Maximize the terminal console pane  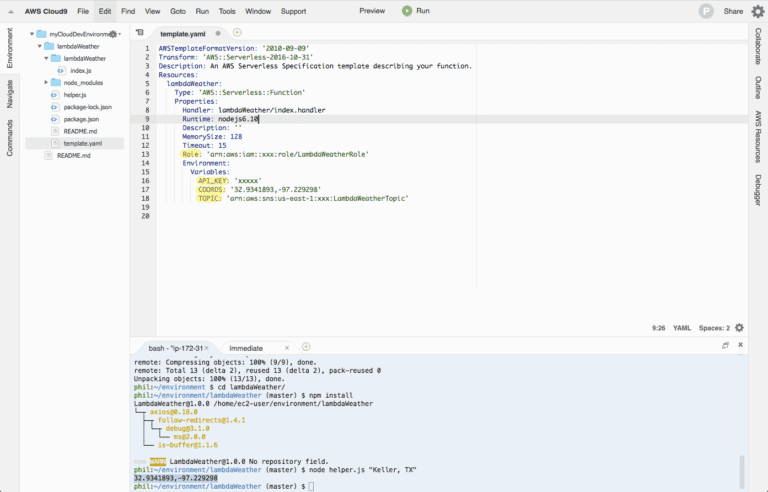725,345
